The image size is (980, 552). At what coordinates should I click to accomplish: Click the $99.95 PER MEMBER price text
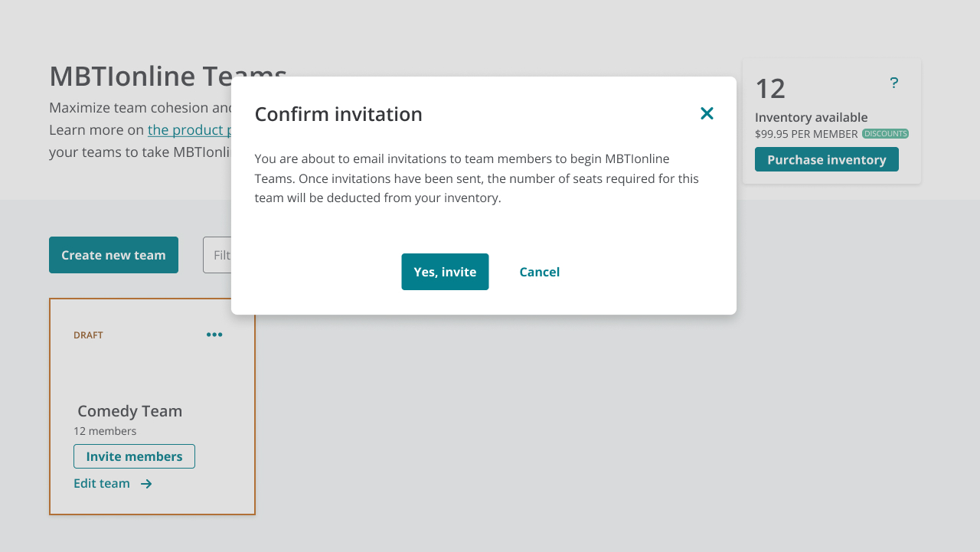806,134
